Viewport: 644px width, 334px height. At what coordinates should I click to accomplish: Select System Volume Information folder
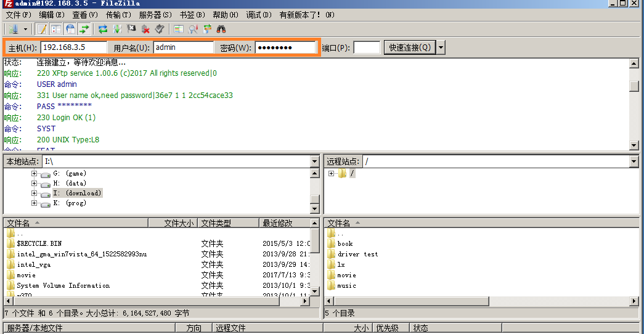tap(63, 285)
